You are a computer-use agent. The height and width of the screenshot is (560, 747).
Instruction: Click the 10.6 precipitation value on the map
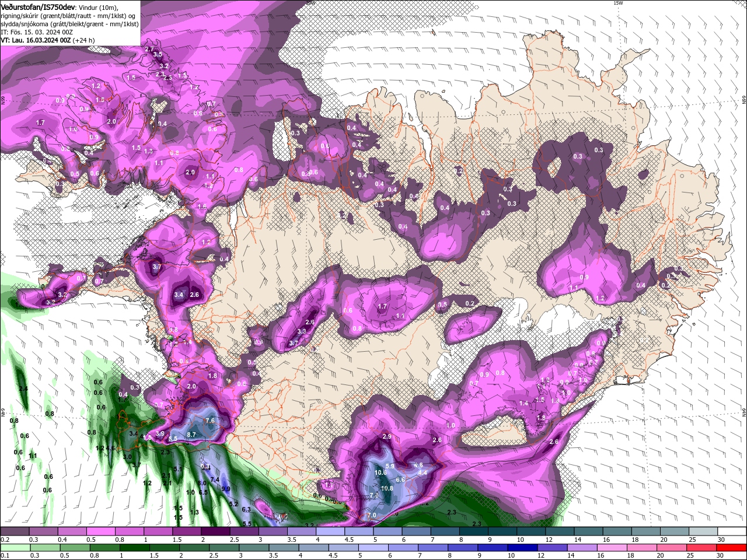pyautogui.click(x=381, y=473)
